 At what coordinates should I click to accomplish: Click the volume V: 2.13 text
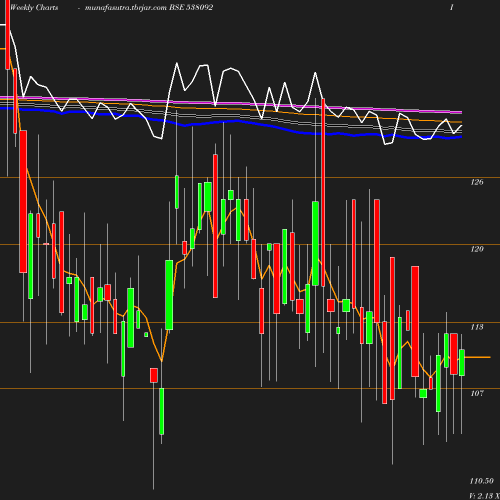[484, 496]
